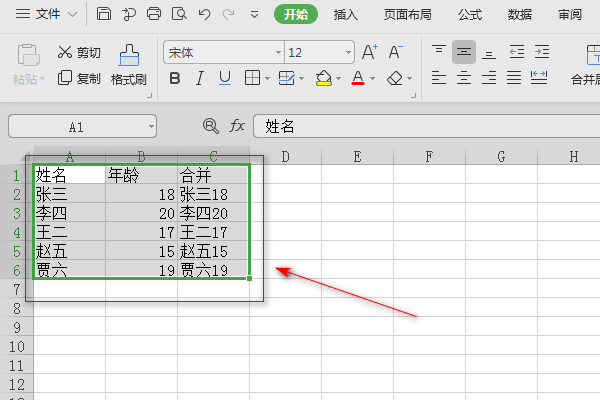Click the Redo arrow
The image size is (600, 400).
[229, 15]
